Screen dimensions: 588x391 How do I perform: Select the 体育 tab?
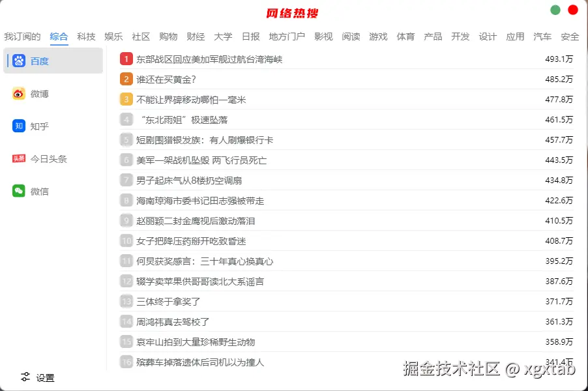point(405,37)
